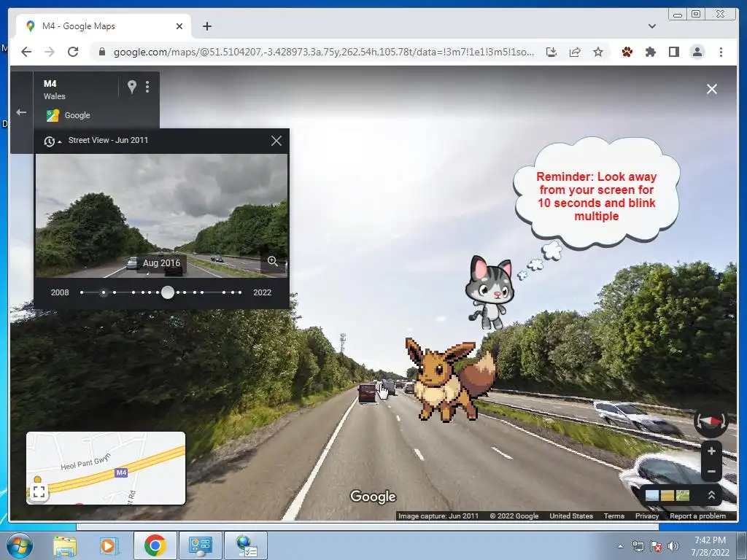The image size is (747, 560).
Task: Open a new browser tab
Action: (206, 26)
